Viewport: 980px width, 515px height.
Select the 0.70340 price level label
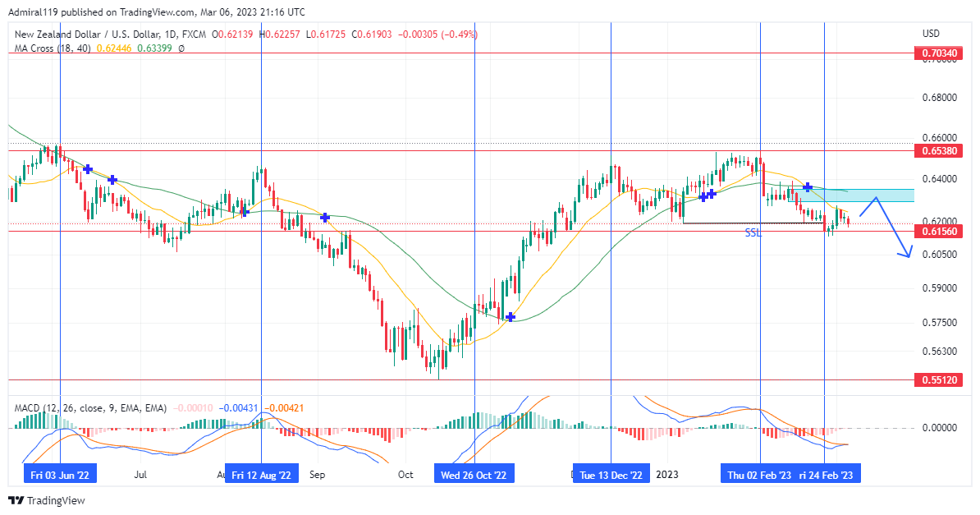(x=940, y=53)
